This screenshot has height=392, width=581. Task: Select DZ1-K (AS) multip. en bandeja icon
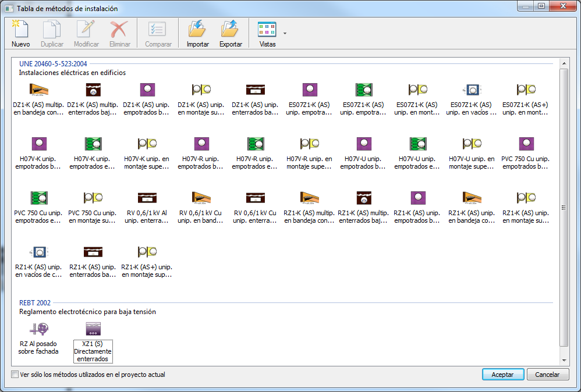pos(38,90)
